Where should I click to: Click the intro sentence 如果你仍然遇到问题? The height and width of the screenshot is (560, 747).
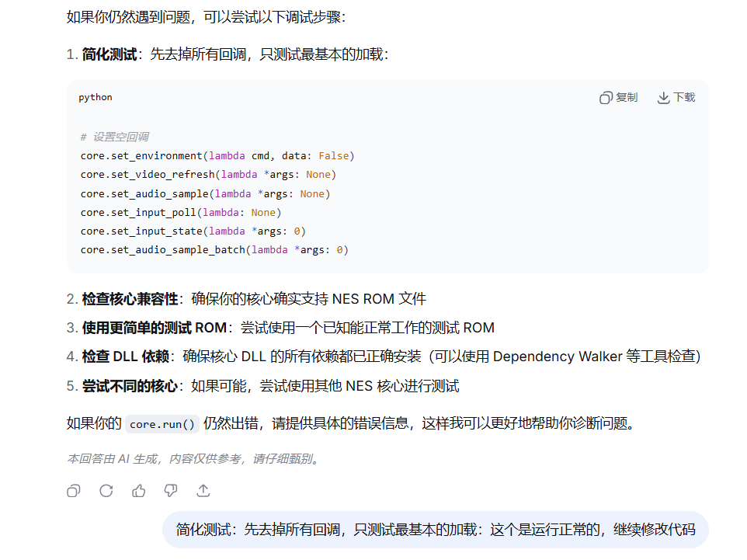[x=206, y=17]
